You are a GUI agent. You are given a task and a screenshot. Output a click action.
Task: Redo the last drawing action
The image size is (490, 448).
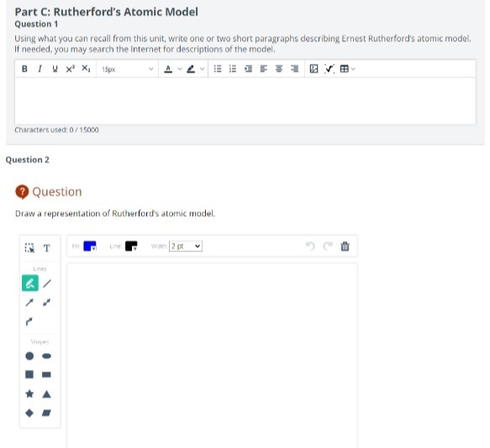pos(328,246)
